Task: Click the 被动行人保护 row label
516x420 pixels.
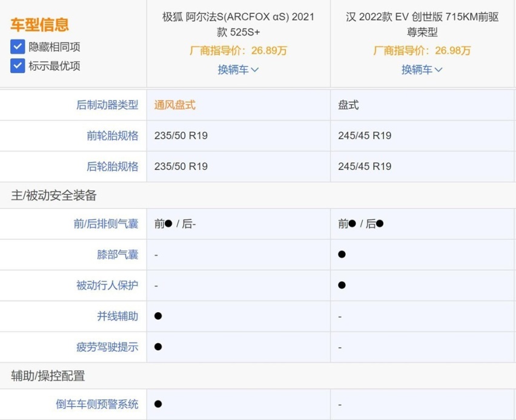Action: pos(107,285)
